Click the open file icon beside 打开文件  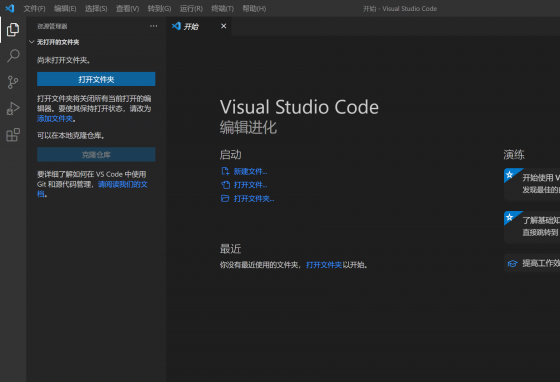pyautogui.click(x=225, y=185)
